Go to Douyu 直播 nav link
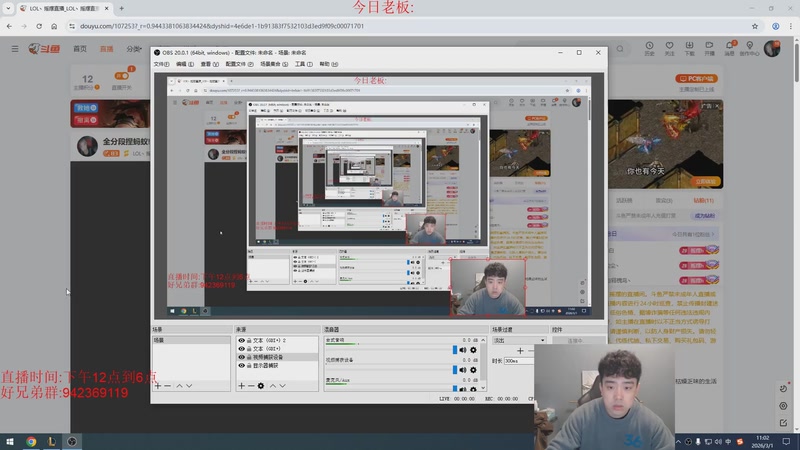This screenshot has width=800, height=450. (x=107, y=48)
